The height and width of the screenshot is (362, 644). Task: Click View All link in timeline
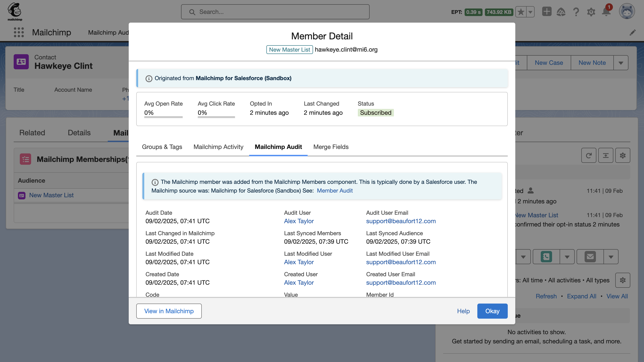[617, 296]
